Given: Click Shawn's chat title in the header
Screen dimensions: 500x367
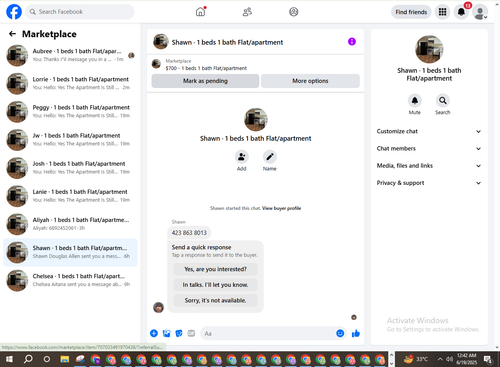Looking at the screenshot, I should coord(227,42).
